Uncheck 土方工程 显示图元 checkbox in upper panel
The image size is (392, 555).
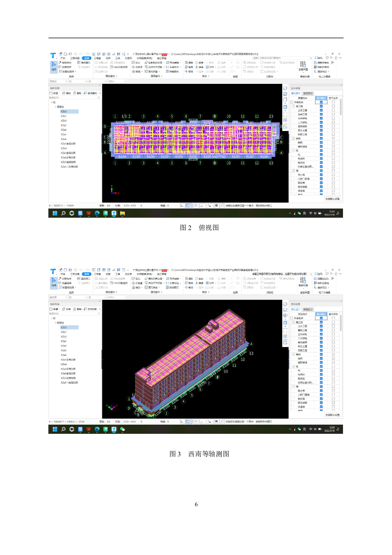tap(321, 110)
